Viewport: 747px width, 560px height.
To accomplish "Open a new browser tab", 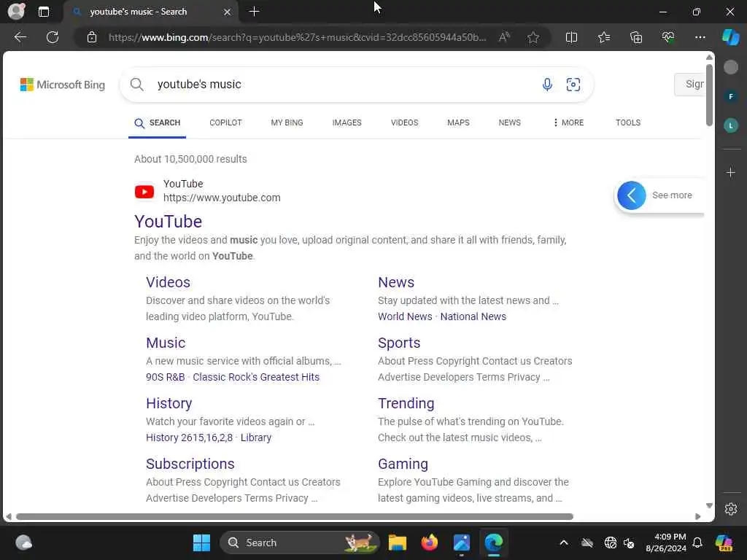I will pos(255,12).
